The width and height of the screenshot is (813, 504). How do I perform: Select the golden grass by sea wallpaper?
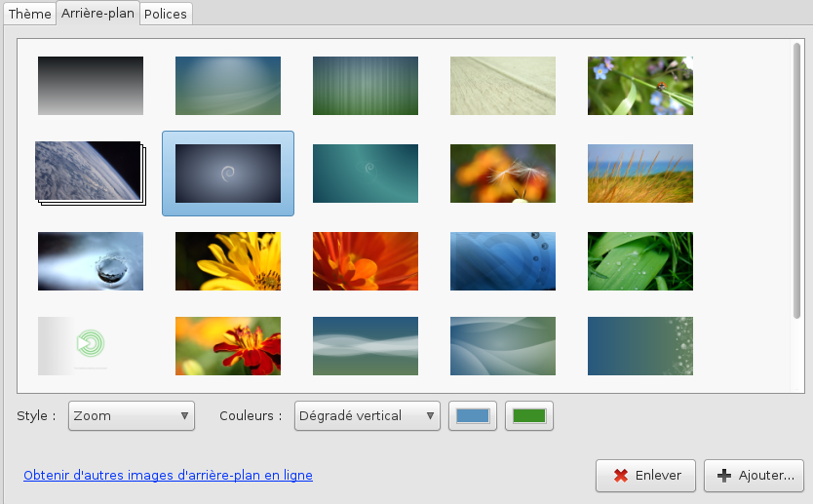pyautogui.click(x=639, y=173)
